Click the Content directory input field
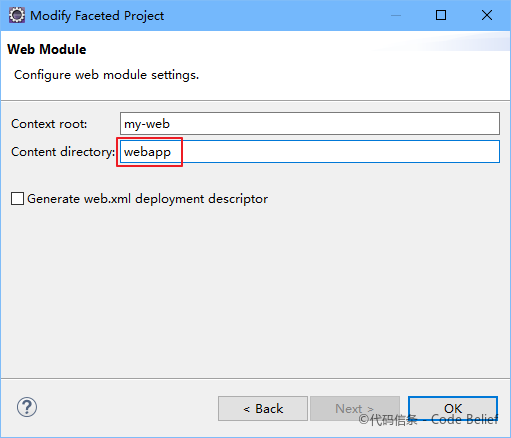The image size is (511, 438). 310,152
